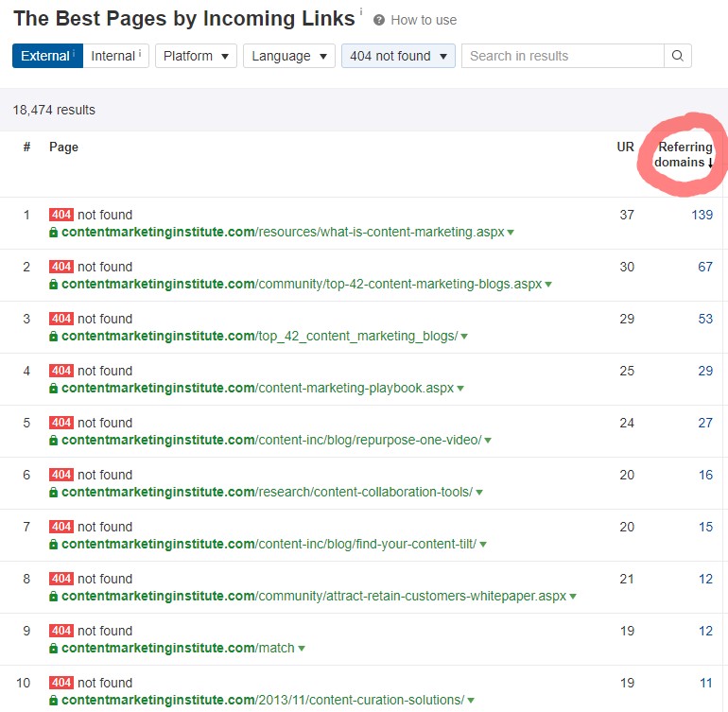Viewport: 728px width, 712px height.
Task: Expand arrow after content-marketing-playbook.aspx URL
Action: [x=460, y=389]
